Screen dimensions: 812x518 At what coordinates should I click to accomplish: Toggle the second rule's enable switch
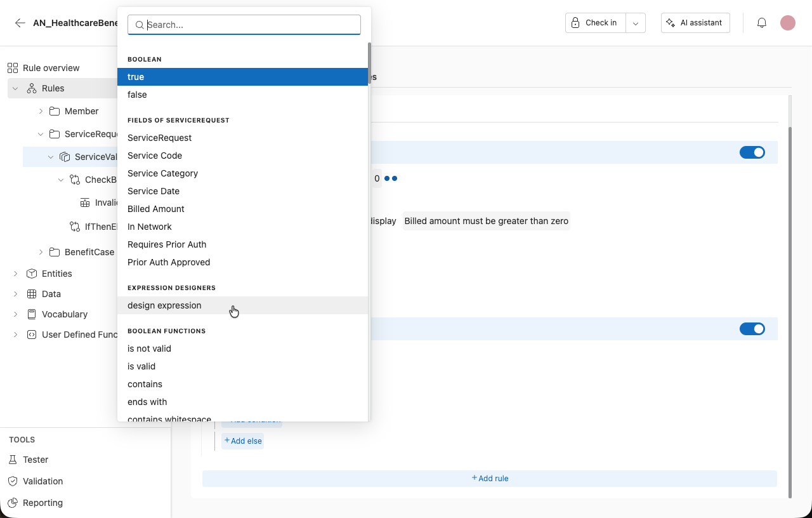(x=752, y=329)
